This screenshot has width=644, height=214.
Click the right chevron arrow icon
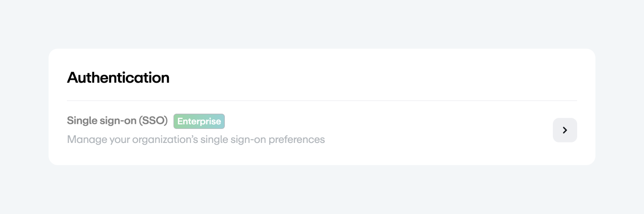click(x=565, y=130)
